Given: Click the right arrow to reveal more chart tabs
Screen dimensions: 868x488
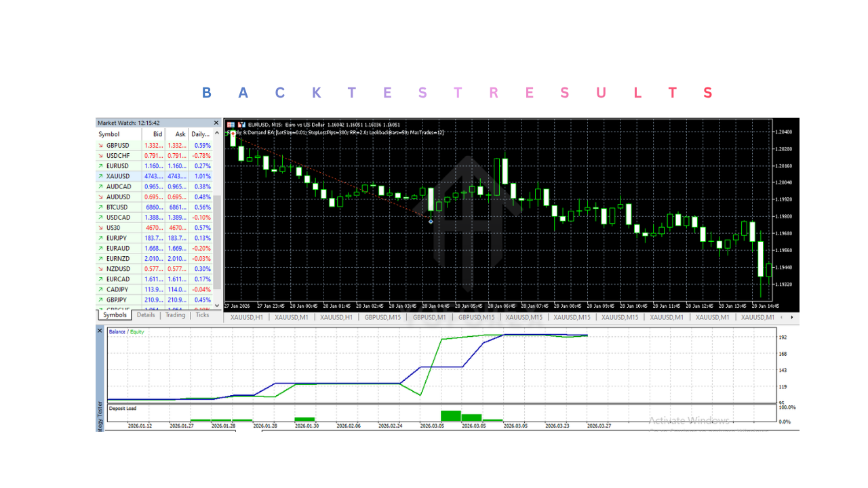Looking at the screenshot, I should click(791, 317).
